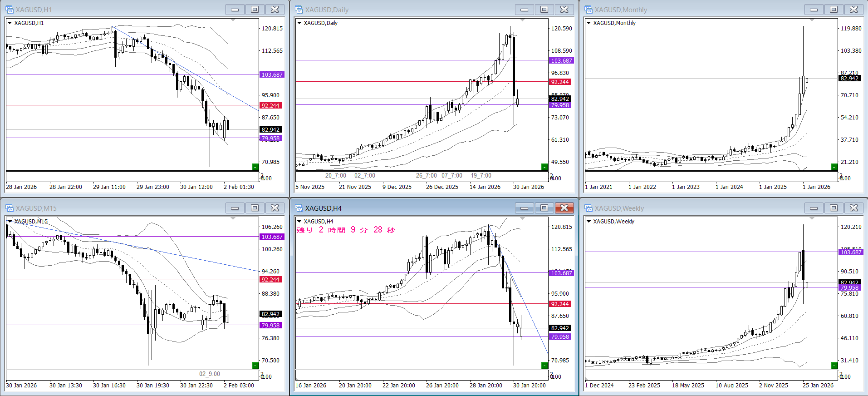Expand the triangle menu beside XAGUSD,Daily label

tap(299, 23)
